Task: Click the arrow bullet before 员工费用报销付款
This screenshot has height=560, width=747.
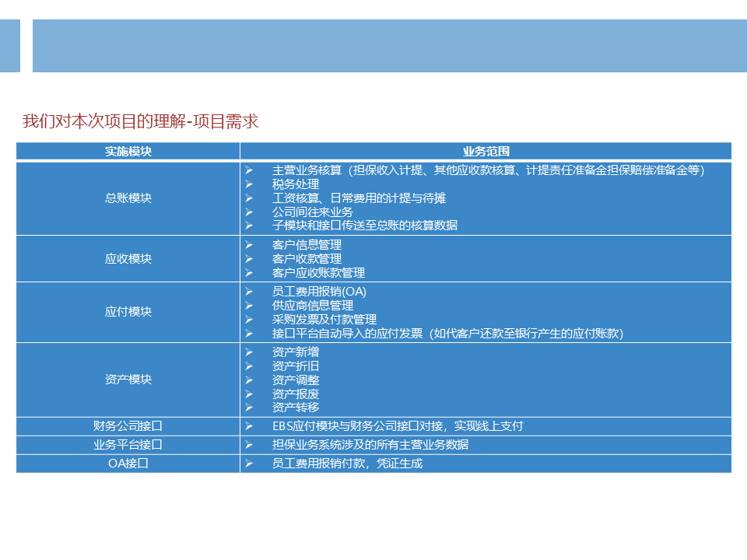Action: coord(249,464)
